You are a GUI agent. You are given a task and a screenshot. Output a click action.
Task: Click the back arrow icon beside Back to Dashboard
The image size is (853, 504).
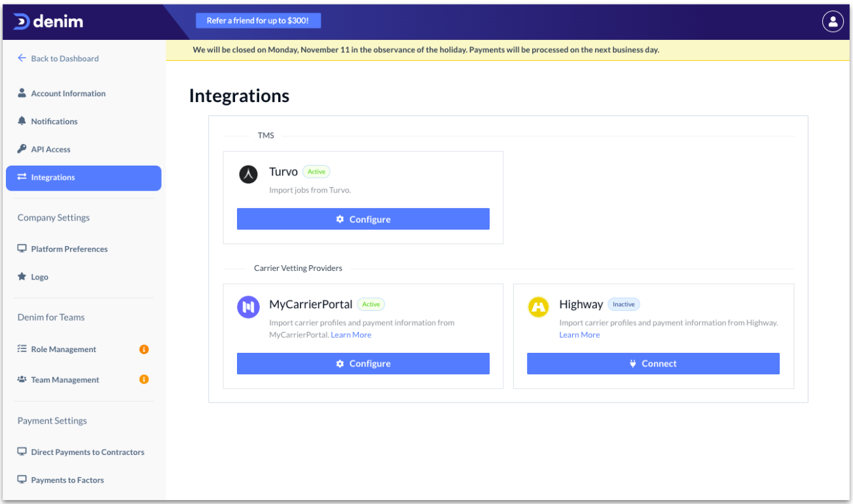tap(22, 58)
